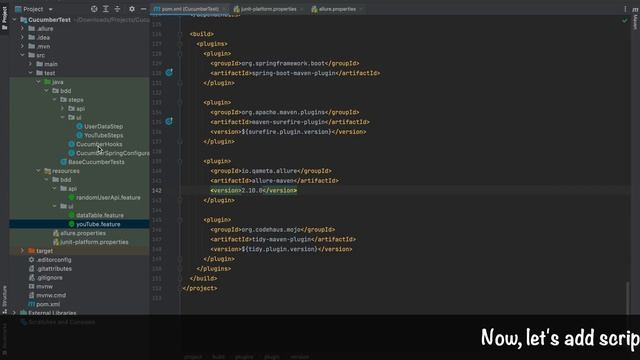Screen dimensions: 640x360
Task: Open the Maven tool window on right edge
Action: [x=635, y=19]
